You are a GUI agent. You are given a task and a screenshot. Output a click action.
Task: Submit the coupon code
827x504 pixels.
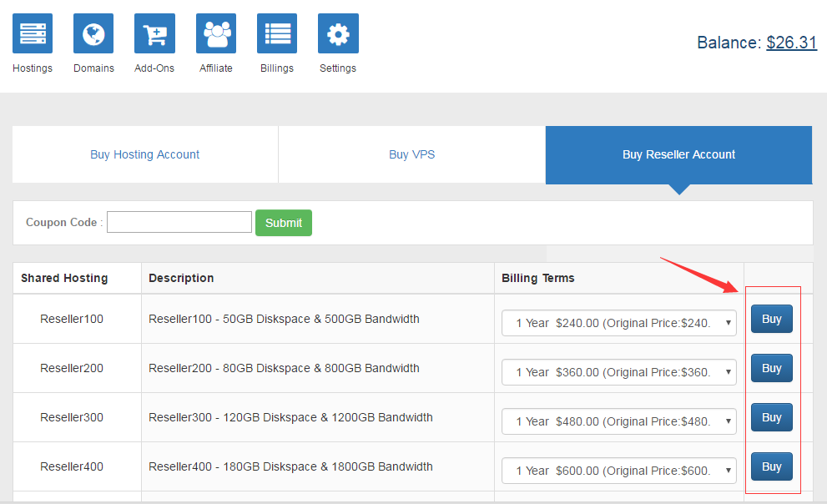[284, 223]
